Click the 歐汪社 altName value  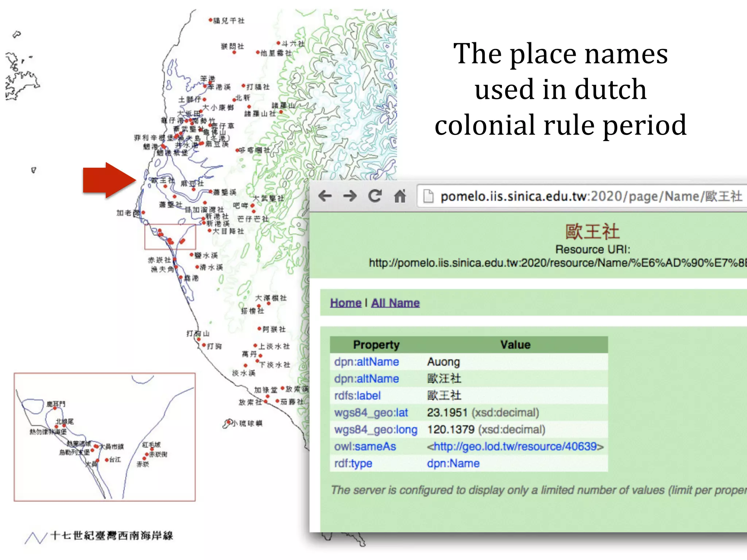click(x=444, y=379)
